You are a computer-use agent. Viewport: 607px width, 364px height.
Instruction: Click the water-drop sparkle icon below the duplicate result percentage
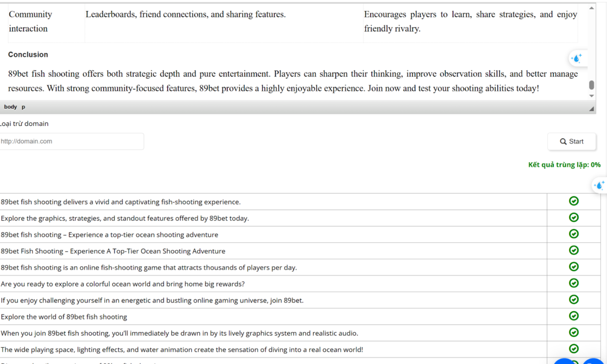point(599,185)
